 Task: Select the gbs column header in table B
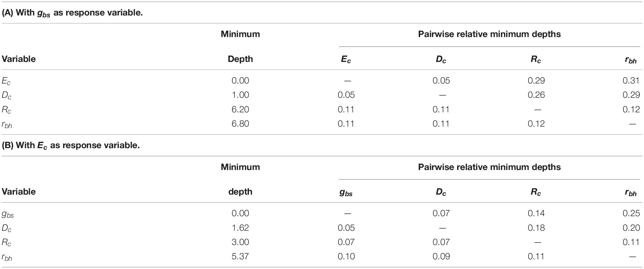click(x=346, y=192)
